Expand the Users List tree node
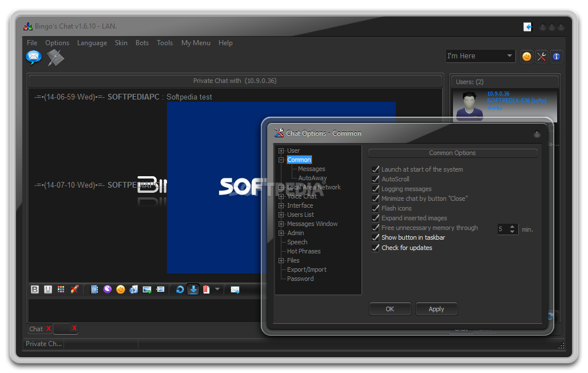 click(x=281, y=215)
